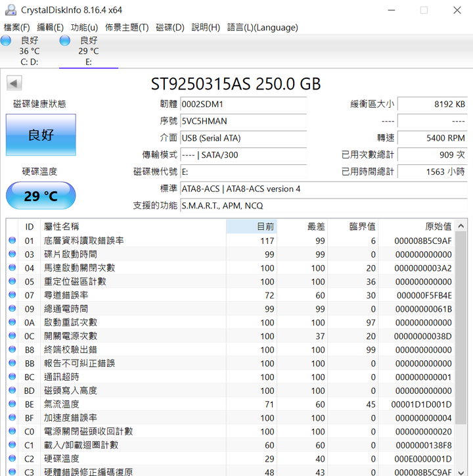
Task: Select the E: disk status orb
Action: pos(64,40)
